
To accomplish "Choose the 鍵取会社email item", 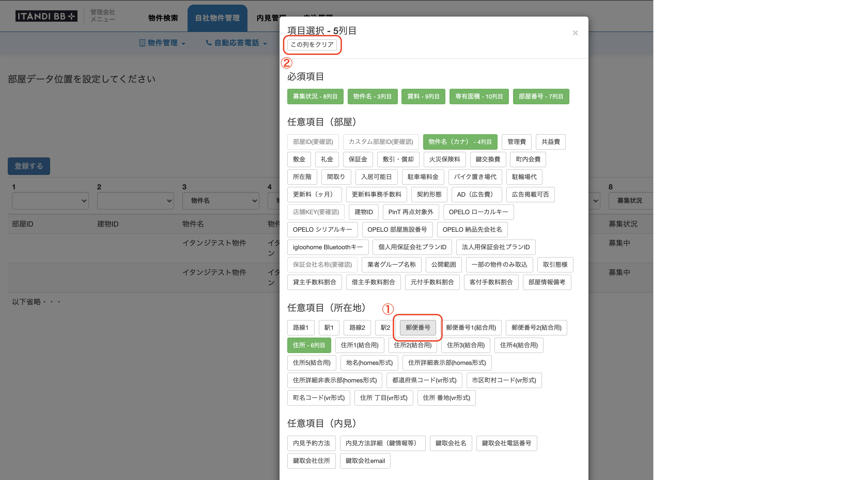I will 365,460.
